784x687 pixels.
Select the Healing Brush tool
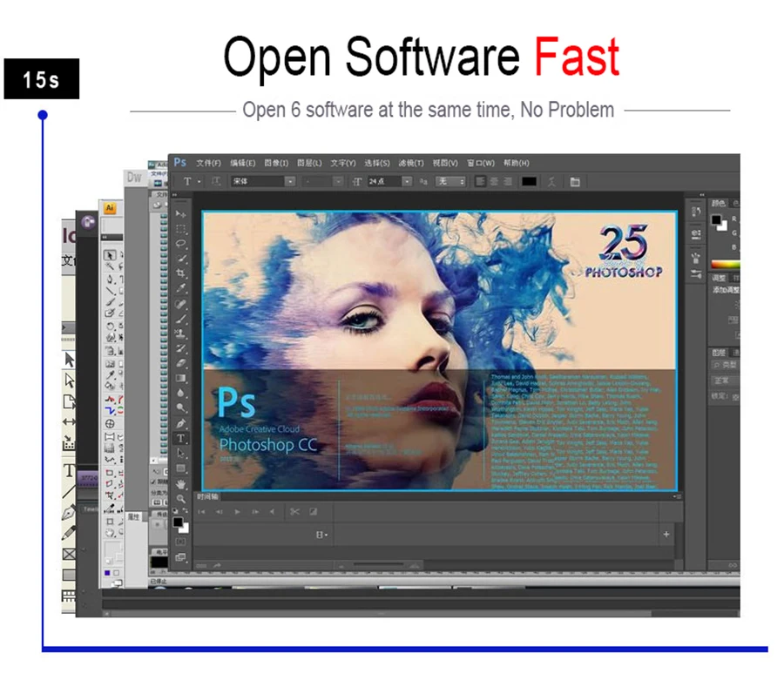pyautogui.click(x=180, y=304)
